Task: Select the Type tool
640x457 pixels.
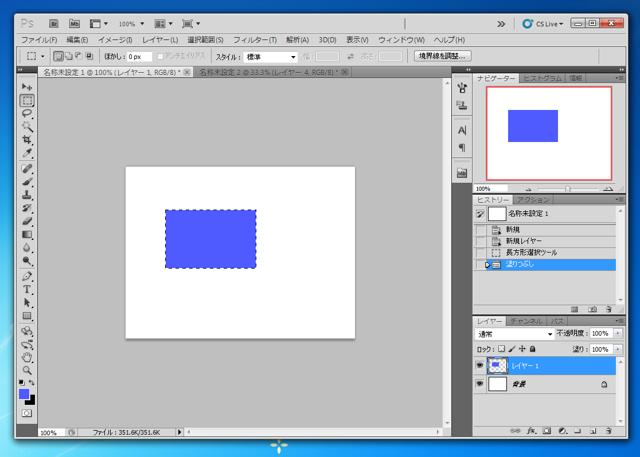Action: pos(27,289)
